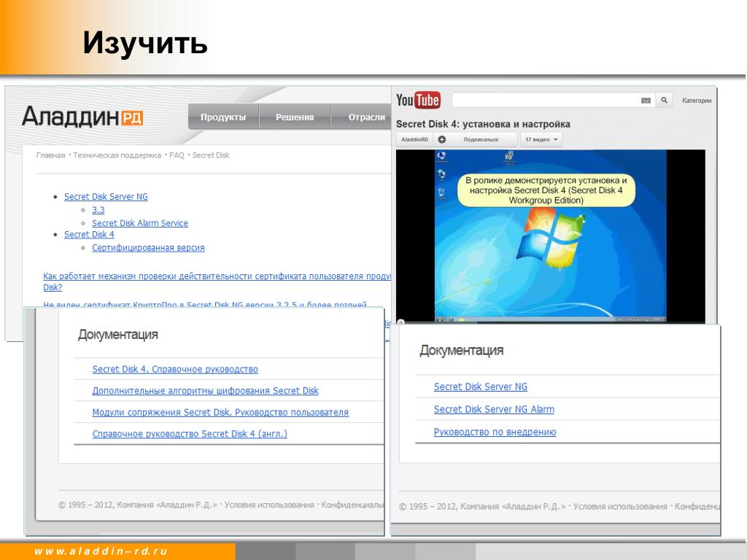This screenshot has height=560, width=747.
Task: Click the center desktop shortcut in video
Action: (x=508, y=157)
